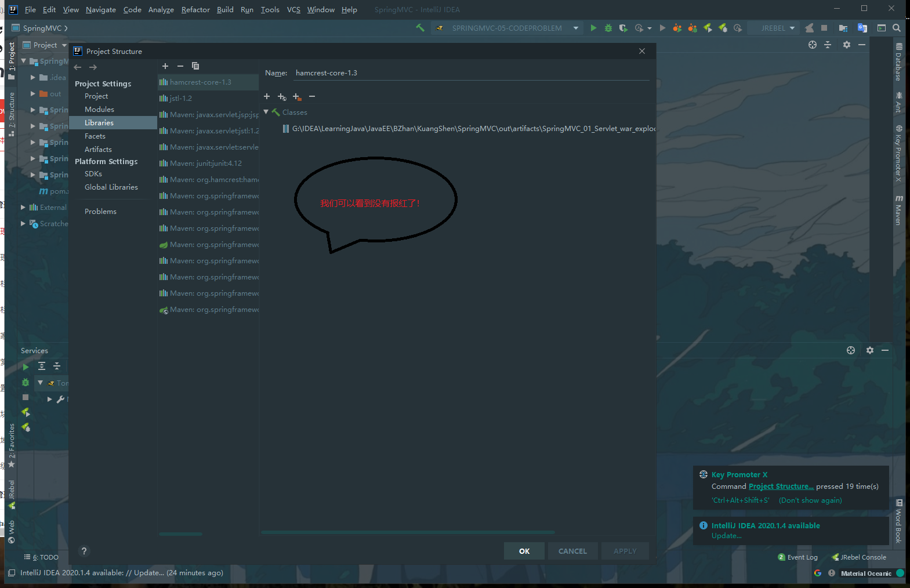Close the Project Structure dialog
The height and width of the screenshot is (588, 910).
[x=642, y=51]
